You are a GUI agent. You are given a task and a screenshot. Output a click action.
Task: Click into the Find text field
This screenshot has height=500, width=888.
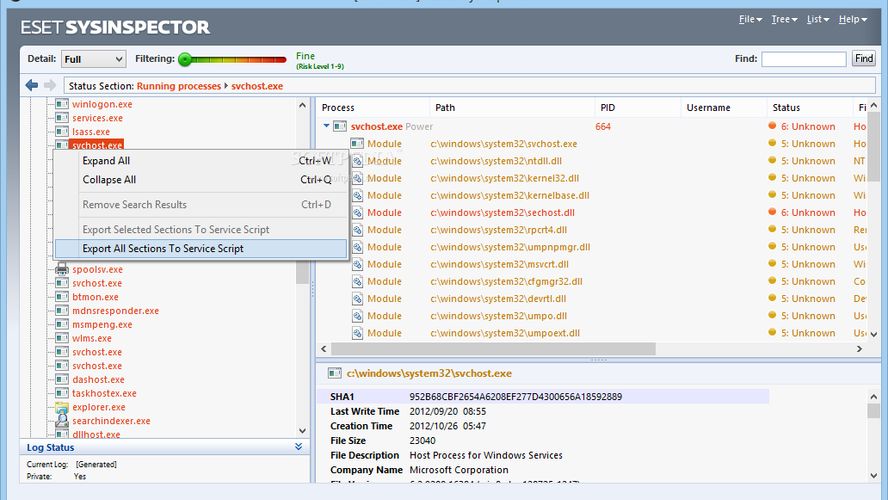(804, 59)
